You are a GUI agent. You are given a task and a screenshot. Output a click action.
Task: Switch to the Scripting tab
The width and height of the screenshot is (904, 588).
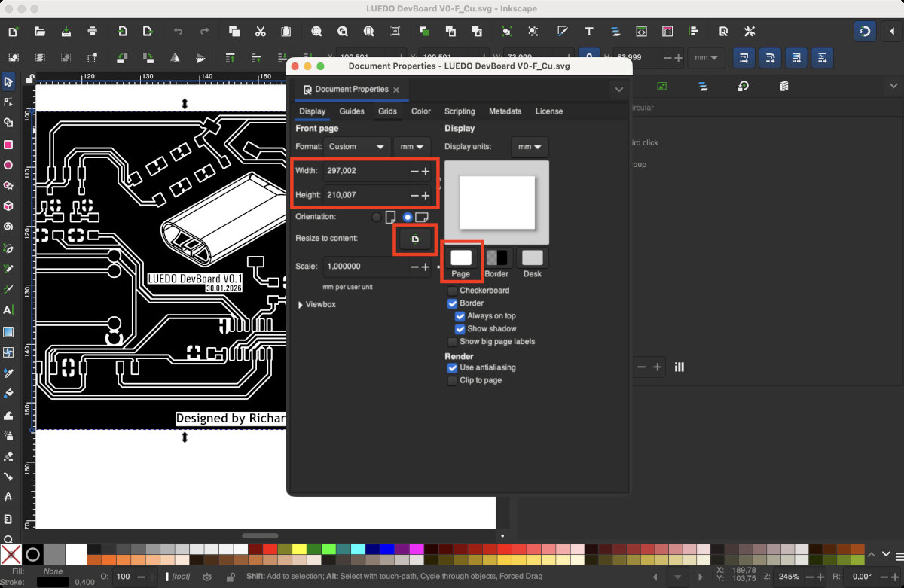pos(460,111)
